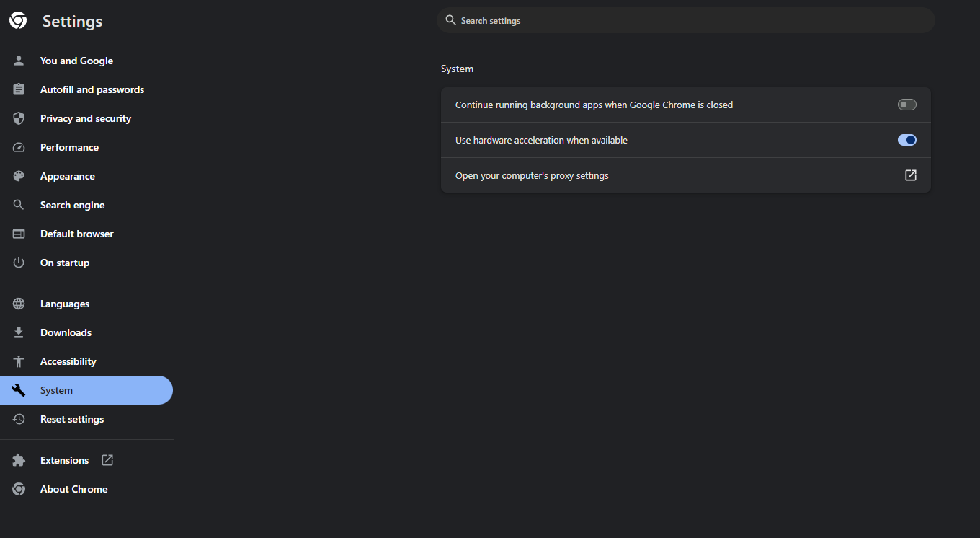Click the clipboard icon for Autofill and passwords

(19, 89)
